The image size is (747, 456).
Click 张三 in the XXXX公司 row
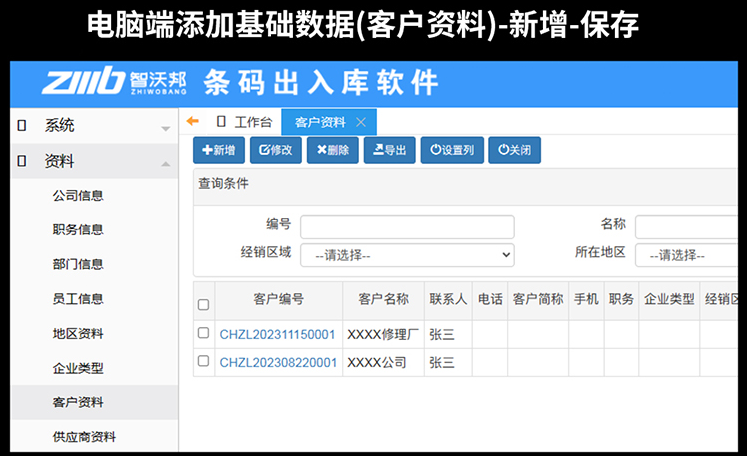(442, 363)
